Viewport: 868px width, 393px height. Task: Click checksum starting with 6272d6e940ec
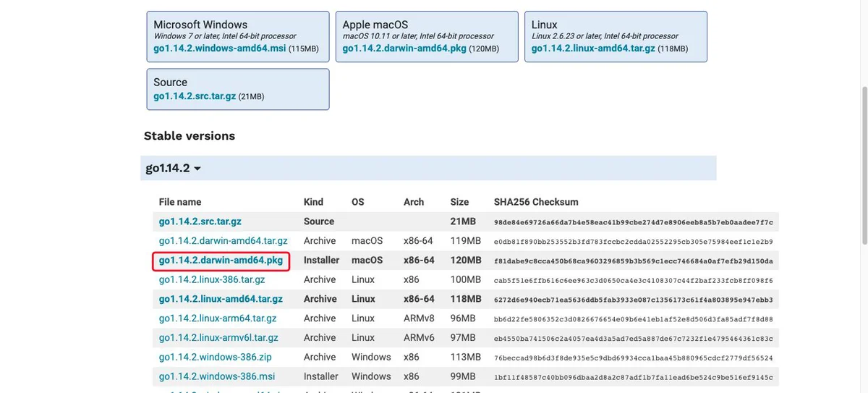click(634, 300)
